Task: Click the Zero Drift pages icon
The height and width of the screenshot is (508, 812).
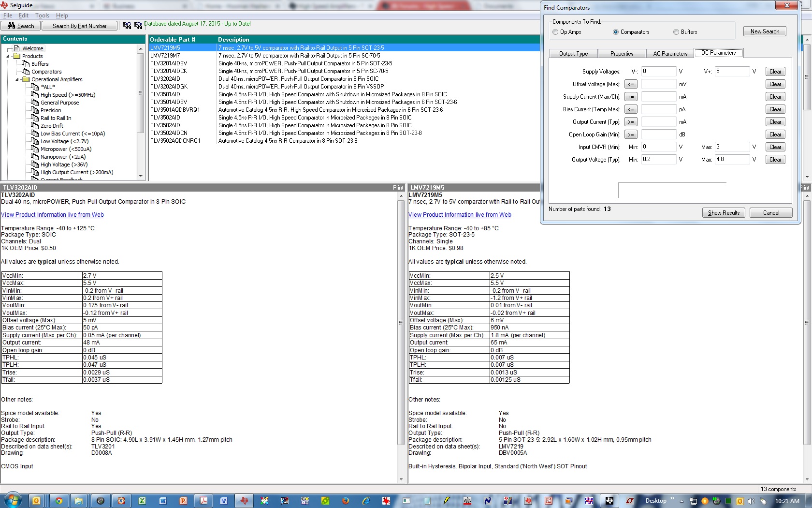Action: tap(35, 126)
